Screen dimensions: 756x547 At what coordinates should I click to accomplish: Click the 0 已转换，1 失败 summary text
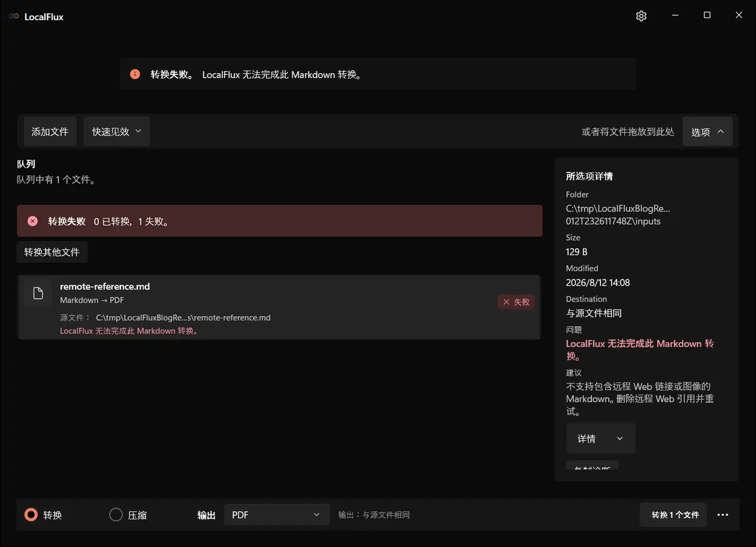coord(131,222)
